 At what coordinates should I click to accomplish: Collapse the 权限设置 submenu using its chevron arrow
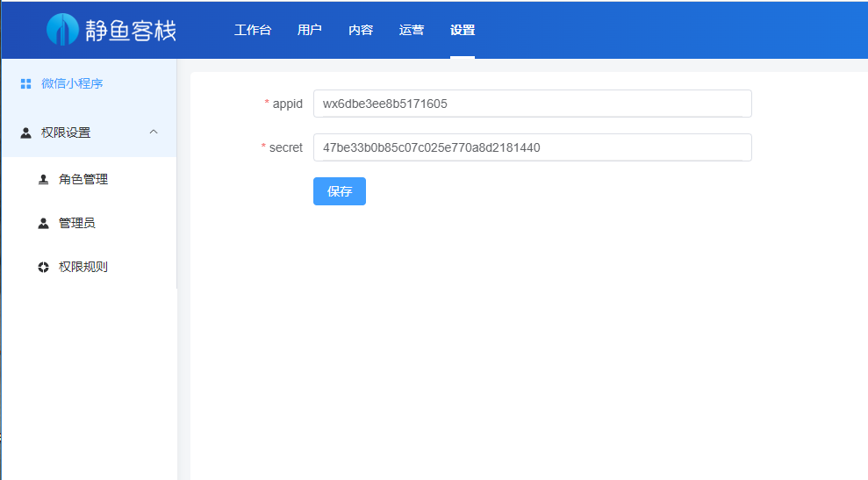pos(154,133)
